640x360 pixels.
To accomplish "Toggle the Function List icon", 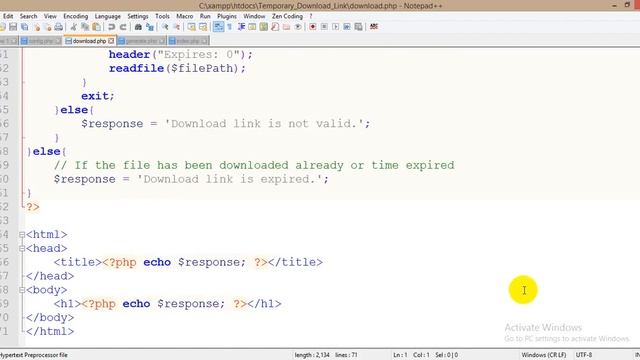I will tap(275, 27).
